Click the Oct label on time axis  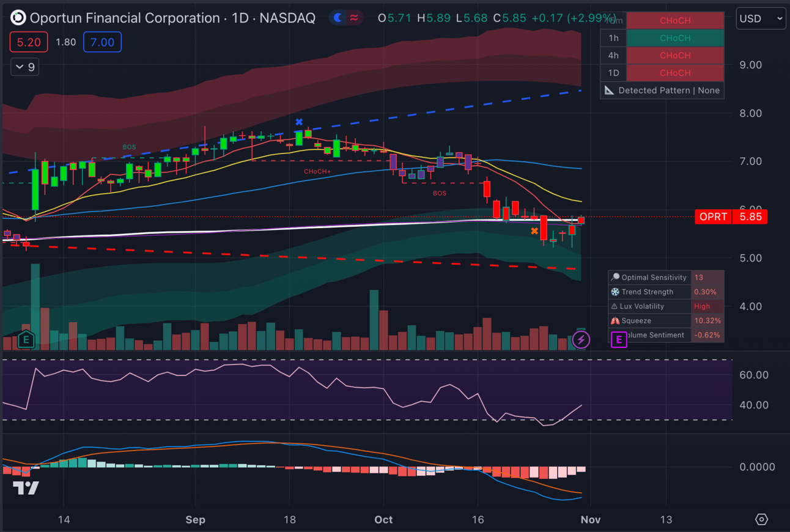(383, 520)
